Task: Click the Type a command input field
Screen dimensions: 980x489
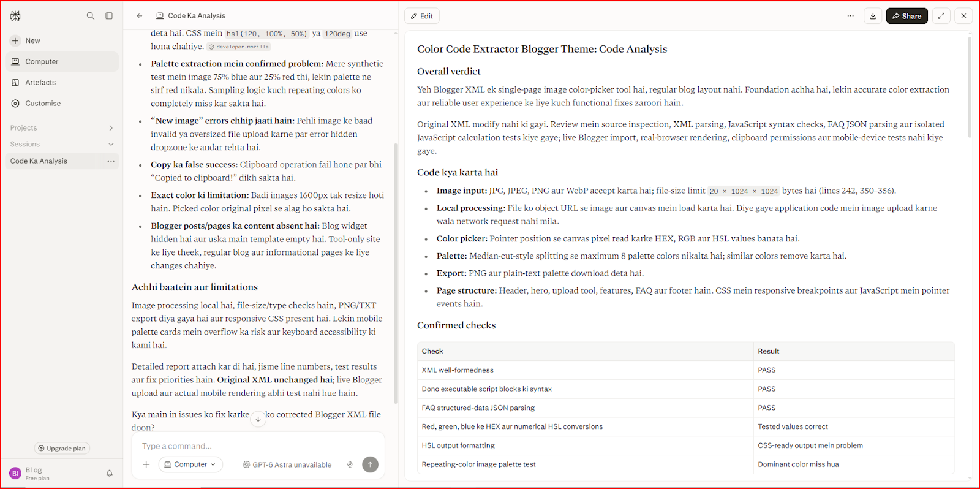Action: 257,446
